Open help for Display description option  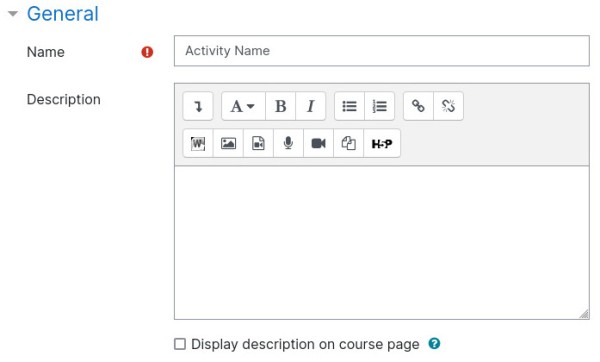[x=434, y=344]
